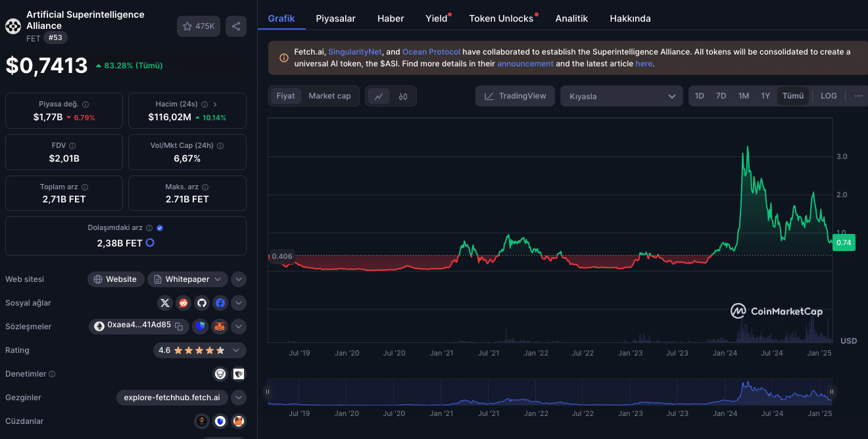
Task: Set chart range to 1M
Action: pyautogui.click(x=744, y=96)
